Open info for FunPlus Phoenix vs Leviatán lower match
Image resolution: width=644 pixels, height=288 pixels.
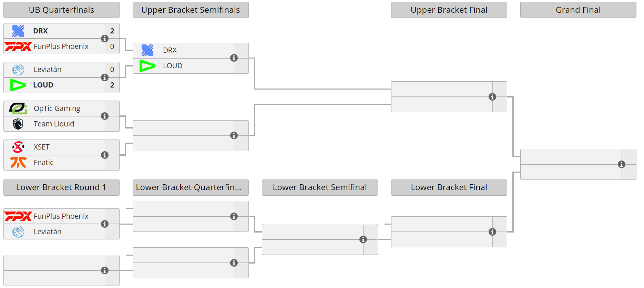pos(105,224)
